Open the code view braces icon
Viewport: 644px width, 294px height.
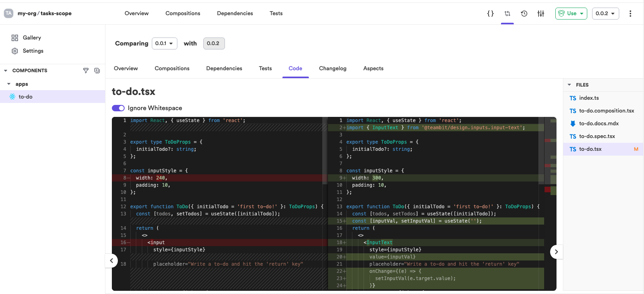pyautogui.click(x=490, y=14)
